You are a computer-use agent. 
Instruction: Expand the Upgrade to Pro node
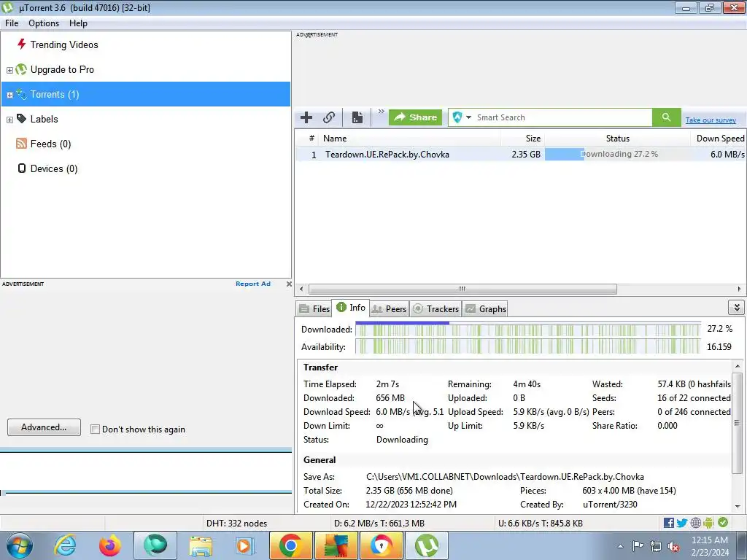(x=9, y=70)
